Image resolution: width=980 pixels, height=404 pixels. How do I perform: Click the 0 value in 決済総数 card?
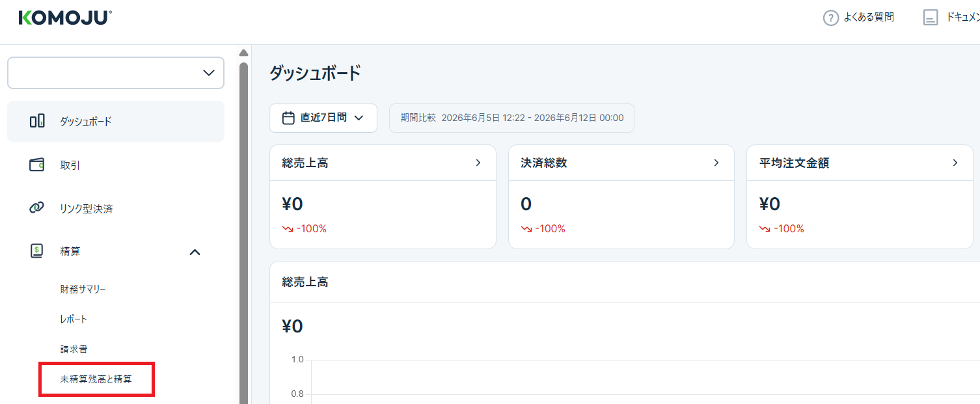coord(526,204)
